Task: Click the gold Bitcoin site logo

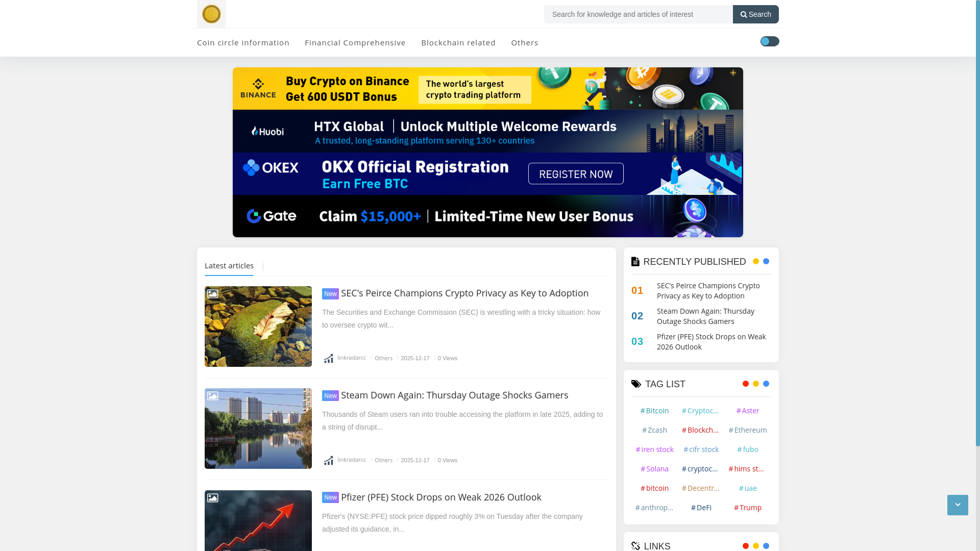Action: 211,14
